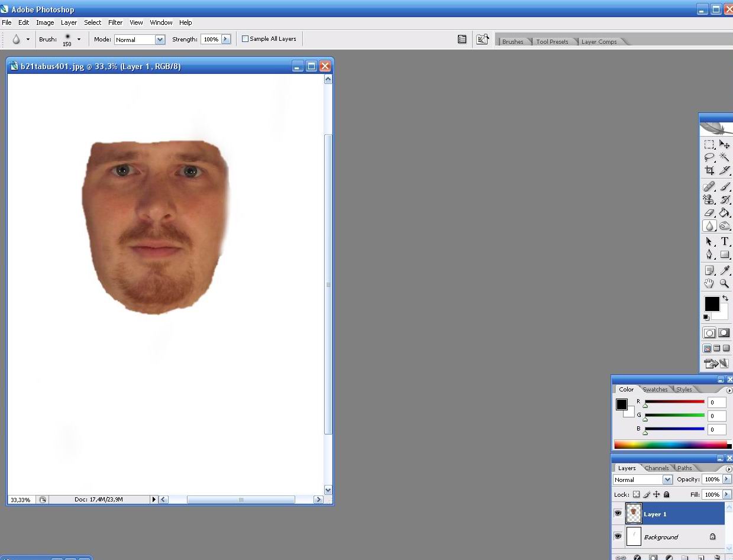
Task: Select the Paint Bucket tool
Action: point(724,213)
